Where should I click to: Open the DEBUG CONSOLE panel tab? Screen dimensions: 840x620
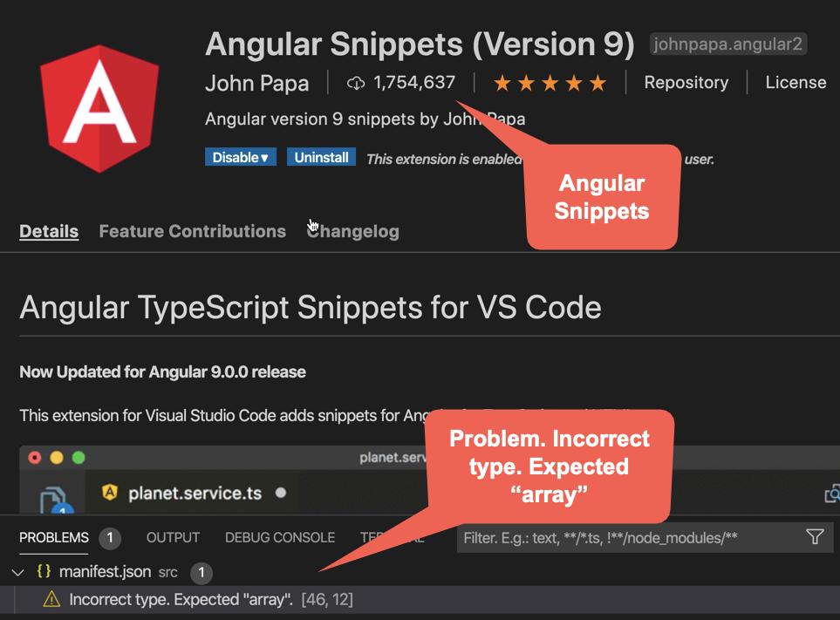(x=280, y=537)
